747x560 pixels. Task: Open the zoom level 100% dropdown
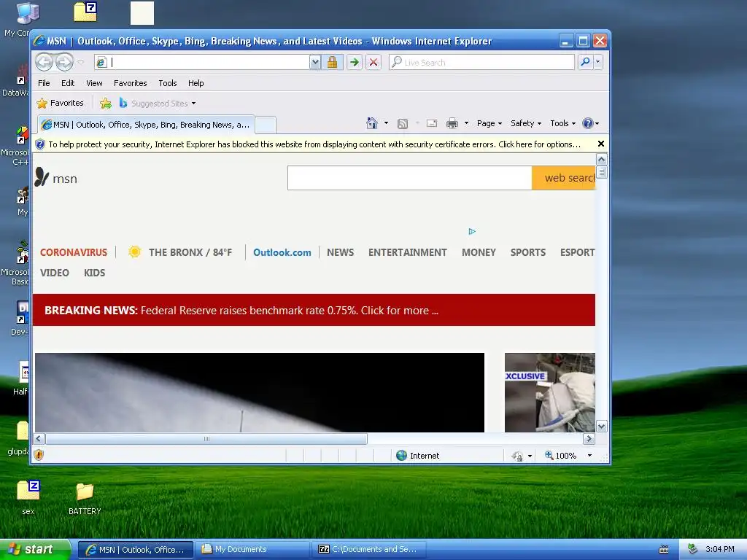coord(589,456)
